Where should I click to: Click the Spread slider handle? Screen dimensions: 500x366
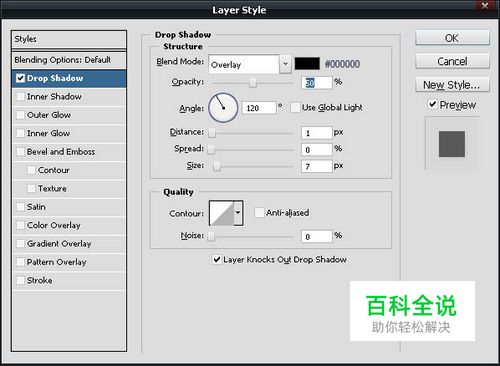tap(211, 149)
